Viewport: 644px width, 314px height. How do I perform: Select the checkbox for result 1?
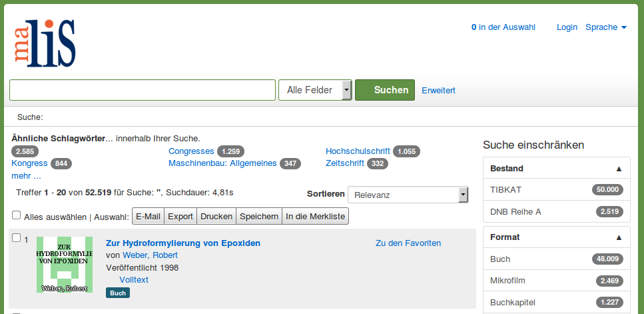coord(17,238)
